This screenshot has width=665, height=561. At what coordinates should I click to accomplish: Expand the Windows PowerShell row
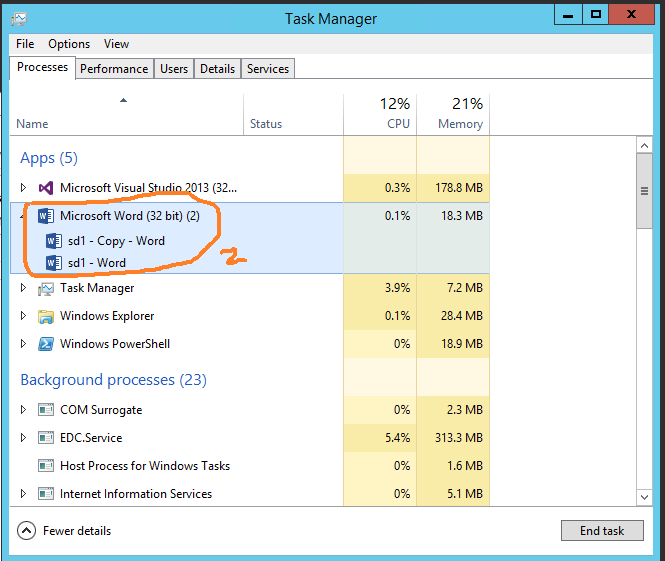click(x=23, y=343)
